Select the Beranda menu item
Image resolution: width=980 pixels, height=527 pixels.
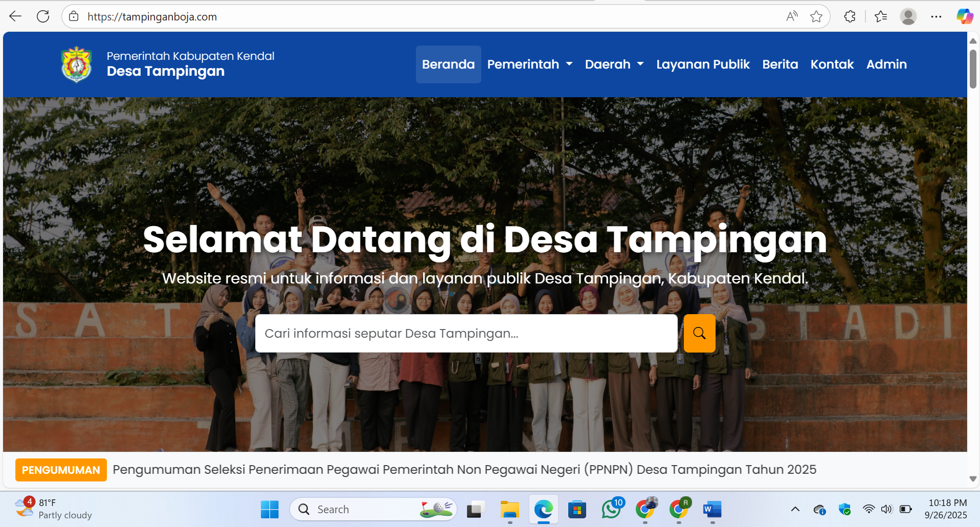448,64
